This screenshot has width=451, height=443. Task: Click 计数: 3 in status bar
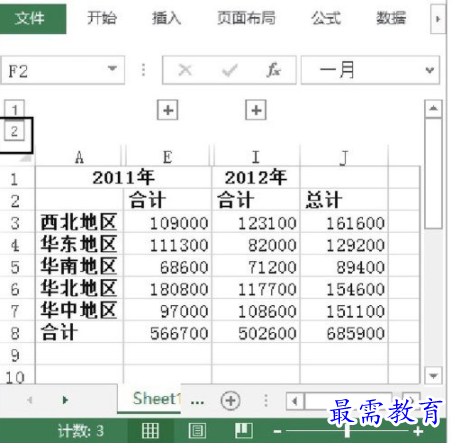click(81, 431)
